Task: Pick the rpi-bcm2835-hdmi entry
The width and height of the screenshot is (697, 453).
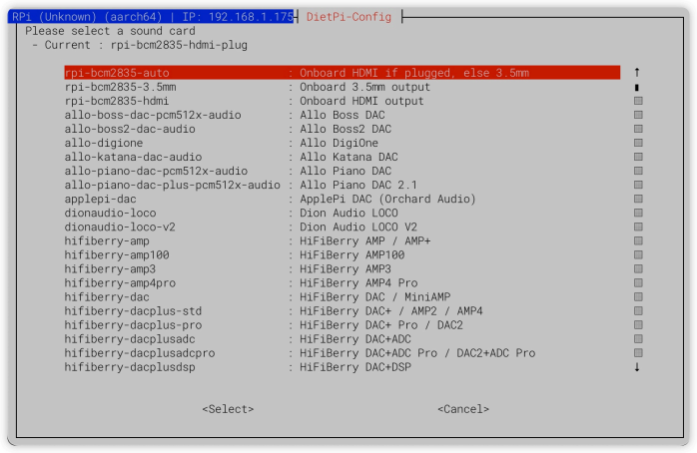Action: 342,101
